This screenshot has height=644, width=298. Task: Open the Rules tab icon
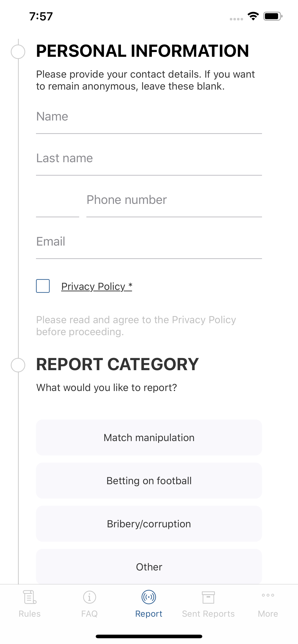tap(30, 597)
